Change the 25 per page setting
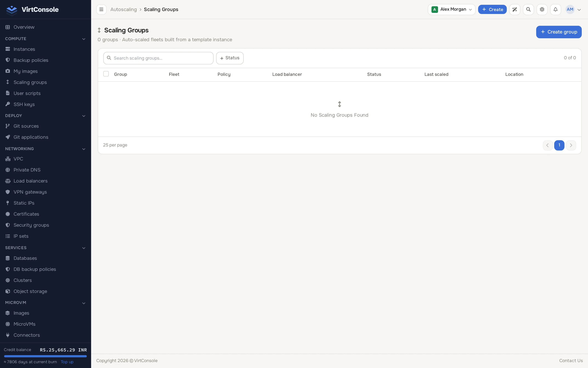Image resolution: width=588 pixels, height=368 pixels. tap(115, 145)
